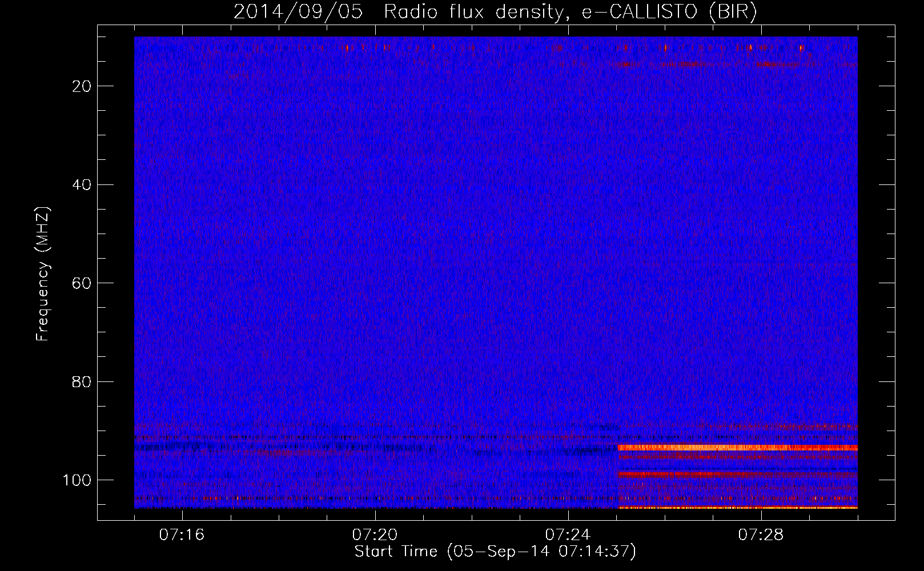Click the 20 MHz frequency tick label
Image resolution: width=924 pixels, height=571 pixels.
pyautogui.click(x=82, y=86)
